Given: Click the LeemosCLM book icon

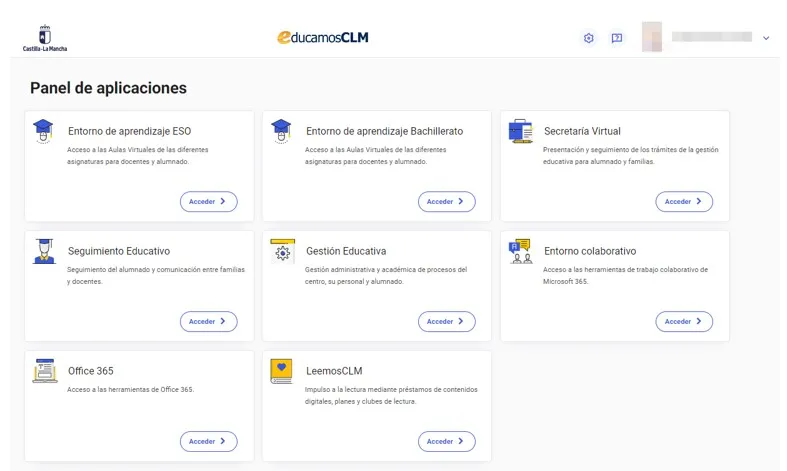Looking at the screenshot, I should click(281, 371).
